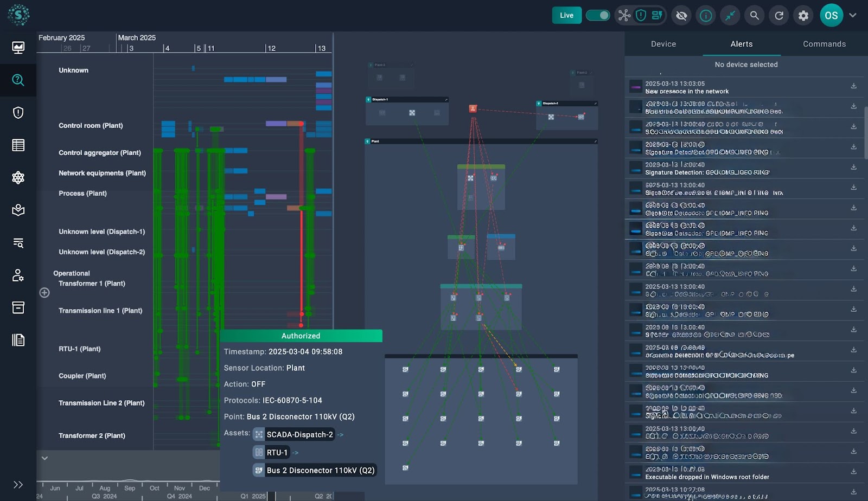
Task: Open the investigation search view in sidebar
Action: (18, 80)
